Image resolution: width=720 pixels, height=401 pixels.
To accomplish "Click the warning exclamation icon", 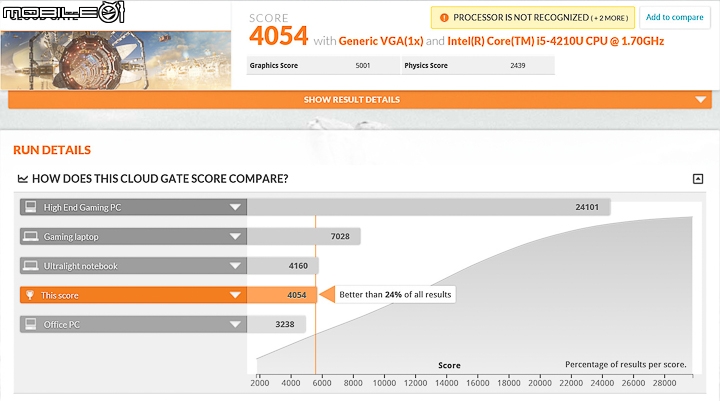I will tap(444, 18).
